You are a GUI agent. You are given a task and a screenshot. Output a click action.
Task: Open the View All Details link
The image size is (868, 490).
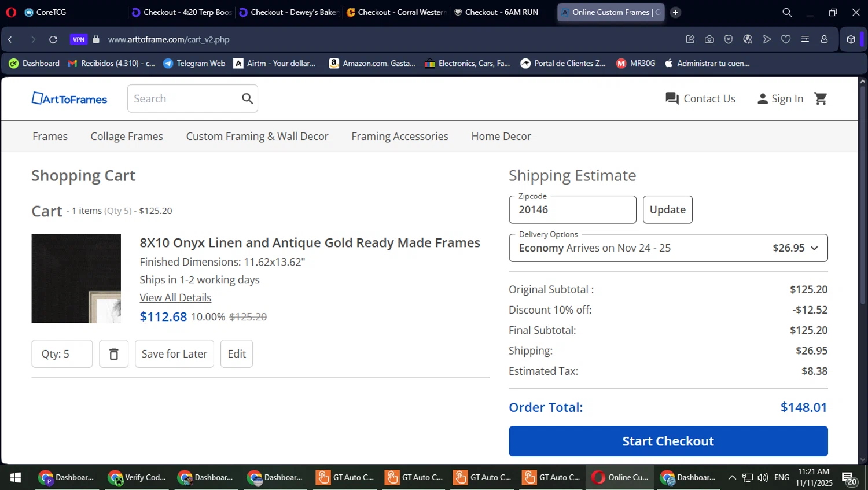click(175, 298)
